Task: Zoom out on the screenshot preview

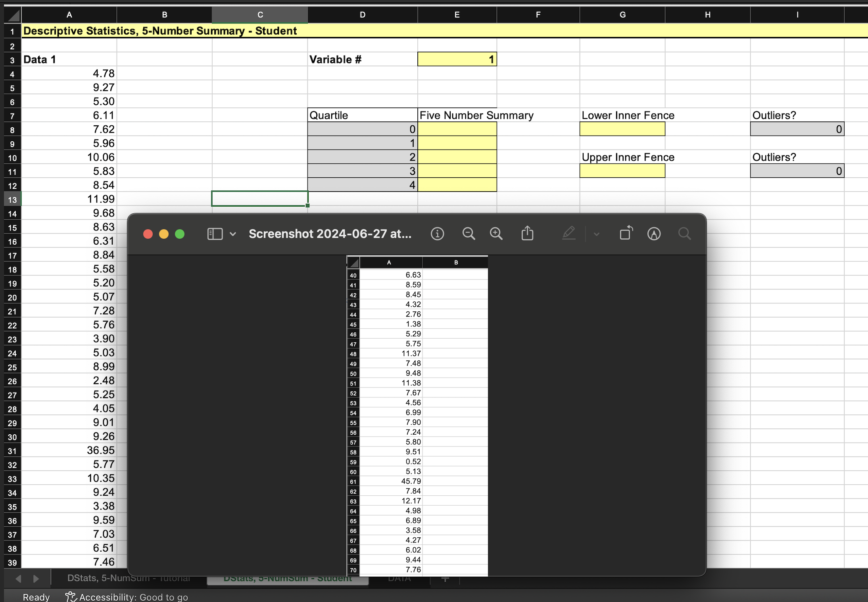Action: coord(468,234)
